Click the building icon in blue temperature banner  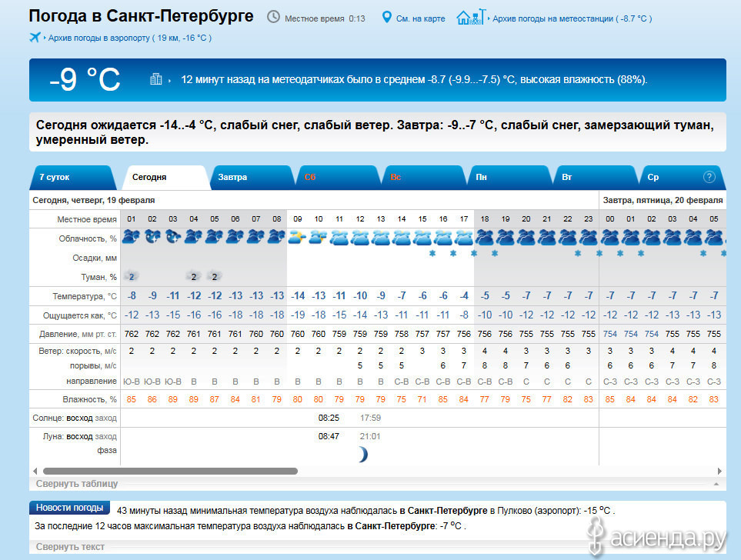pyautogui.click(x=156, y=78)
